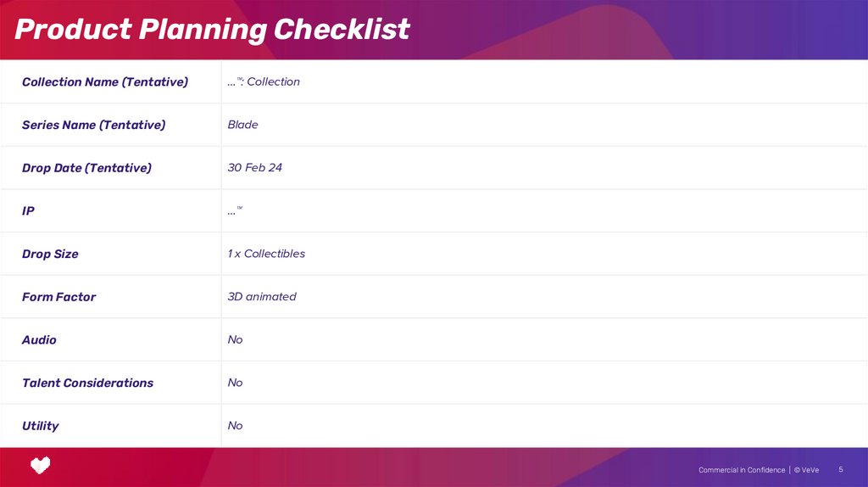The image size is (868, 487).
Task: Select the Utility row label
Action: (40, 426)
